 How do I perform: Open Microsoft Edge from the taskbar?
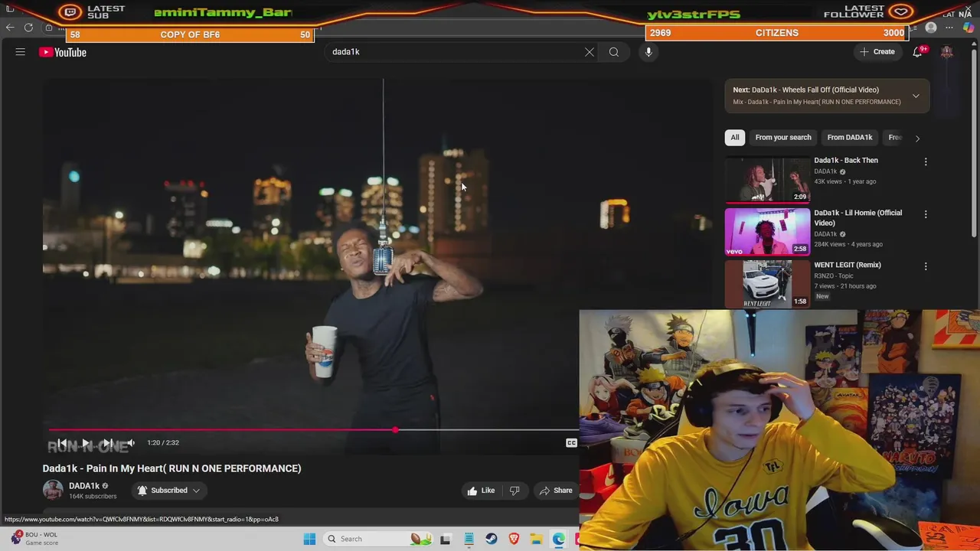pos(559,539)
